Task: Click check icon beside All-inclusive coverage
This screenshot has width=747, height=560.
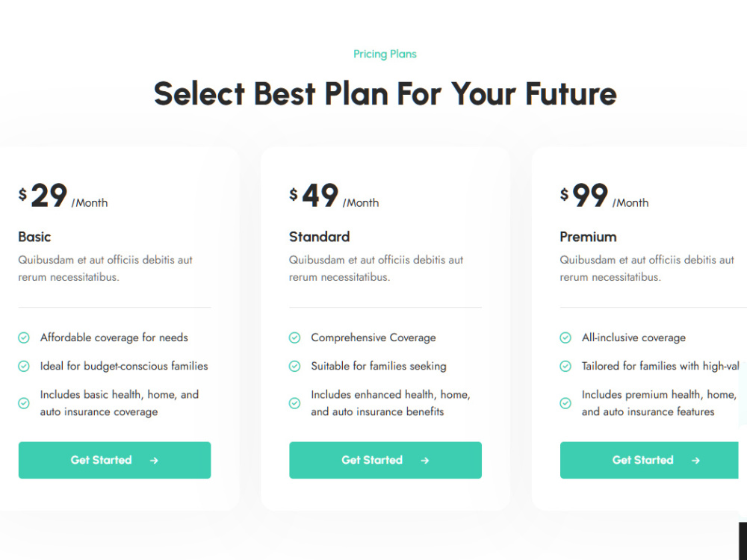Action: (565, 337)
